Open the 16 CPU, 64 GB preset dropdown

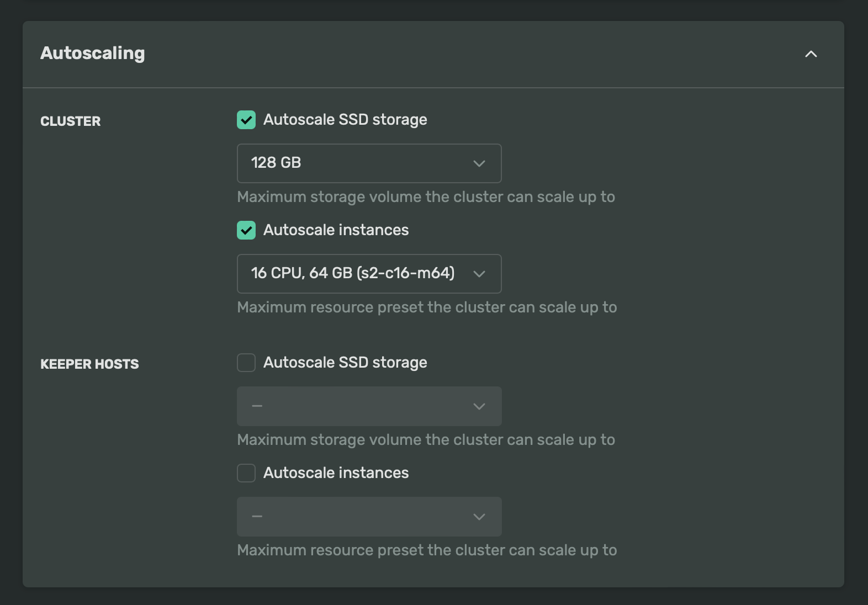(x=369, y=274)
